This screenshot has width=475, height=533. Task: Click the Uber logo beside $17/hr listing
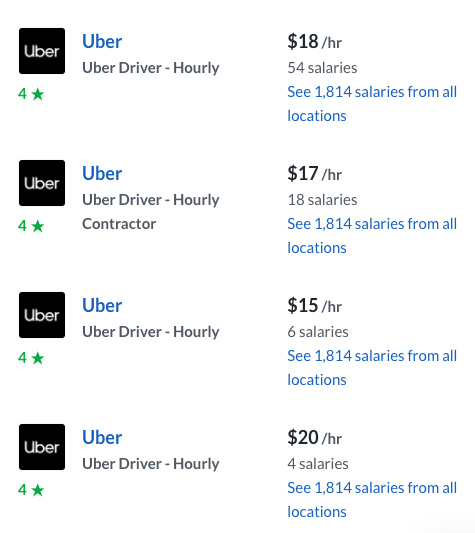tap(42, 183)
